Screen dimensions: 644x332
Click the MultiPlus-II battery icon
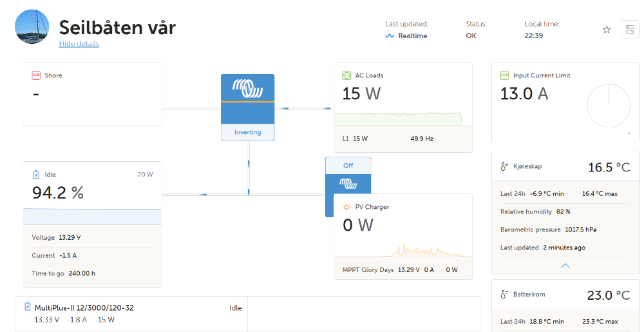(x=28, y=306)
